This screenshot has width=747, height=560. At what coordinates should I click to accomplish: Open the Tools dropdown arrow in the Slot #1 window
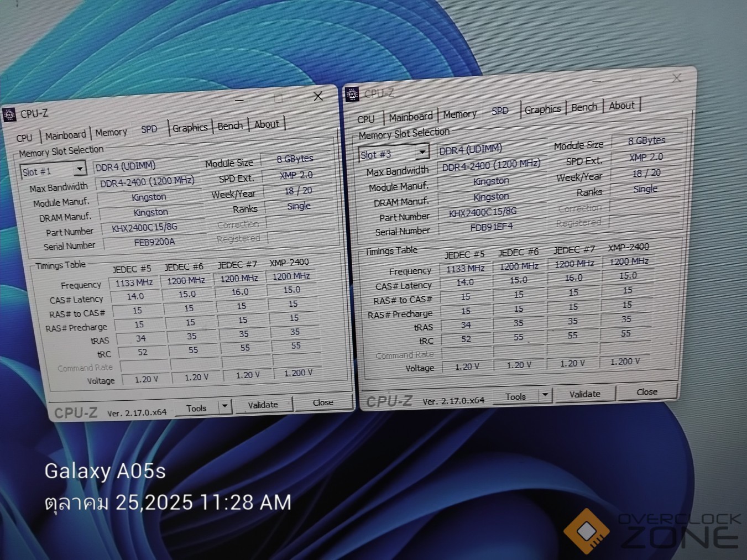pos(224,407)
